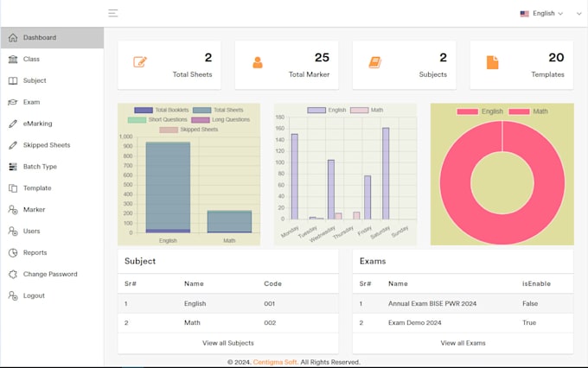The width and height of the screenshot is (588, 368).
Task: Open Reports from the sidebar
Action: [52, 252]
